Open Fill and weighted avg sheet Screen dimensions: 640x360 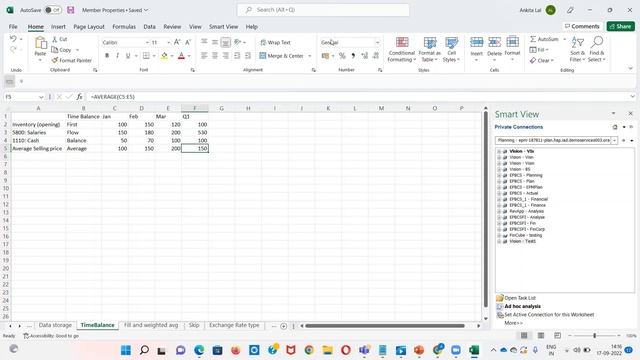(x=151, y=325)
